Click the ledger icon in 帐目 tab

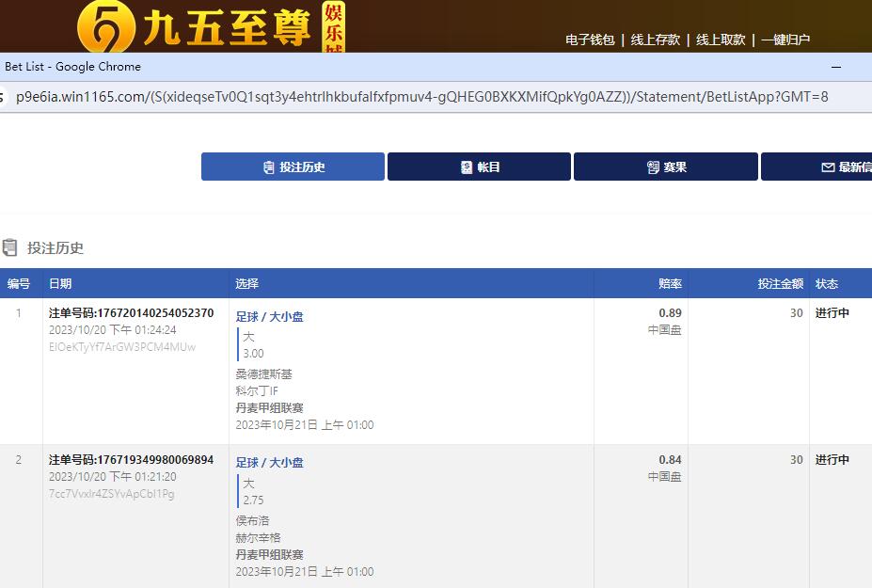pos(467,167)
